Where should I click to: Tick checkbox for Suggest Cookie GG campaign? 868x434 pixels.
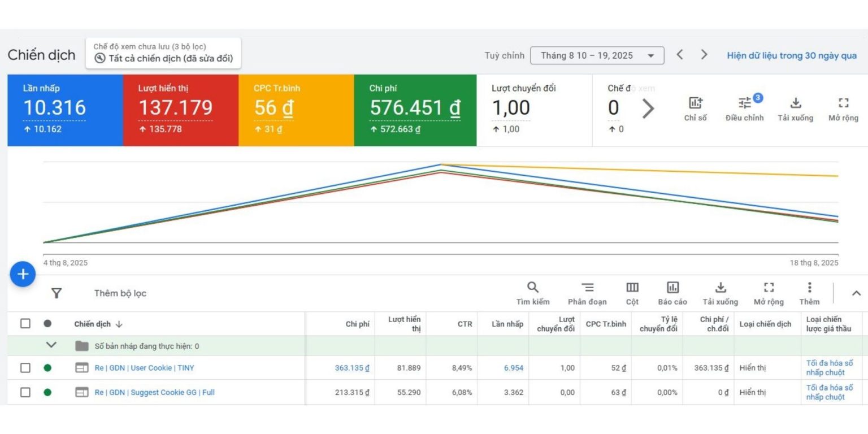pyautogui.click(x=25, y=392)
